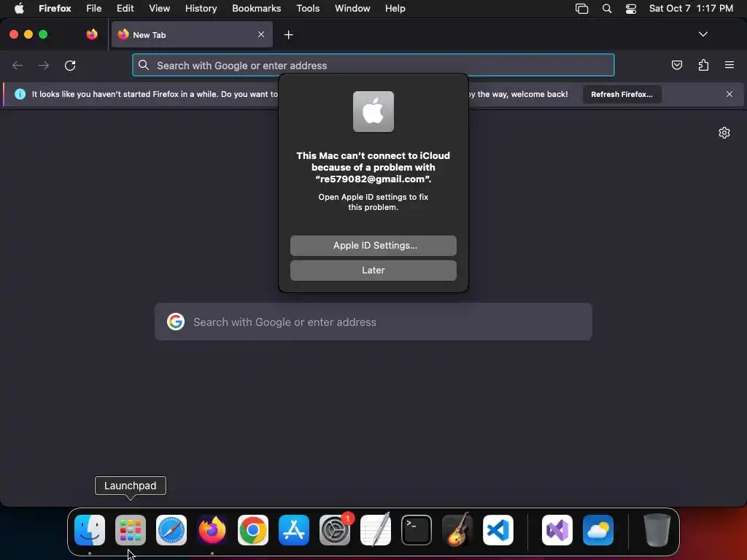747x560 pixels.
Task: Launch Terminal from the Dock
Action: click(417, 530)
